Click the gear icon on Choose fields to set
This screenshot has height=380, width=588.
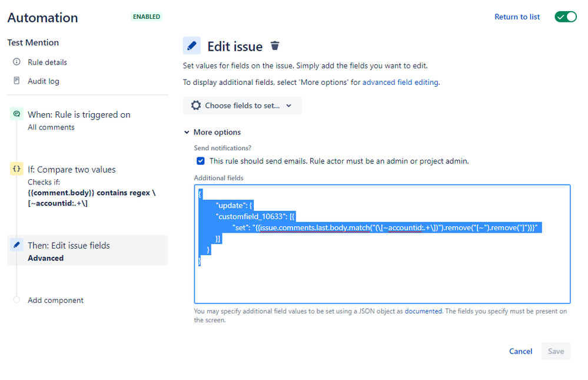pyautogui.click(x=196, y=105)
